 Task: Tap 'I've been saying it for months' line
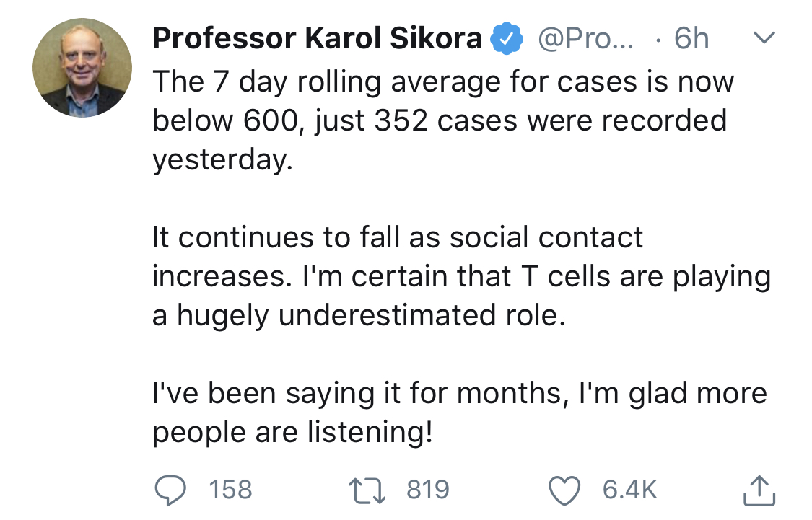pyautogui.click(x=459, y=394)
